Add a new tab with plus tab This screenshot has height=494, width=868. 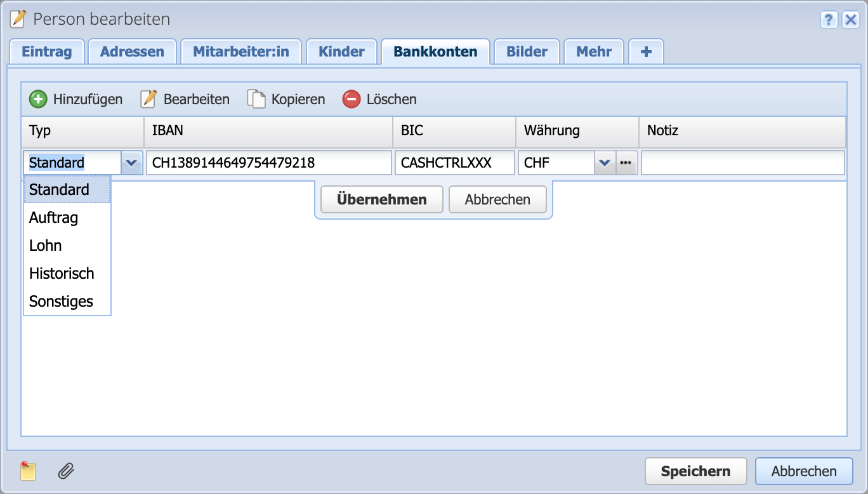(646, 52)
